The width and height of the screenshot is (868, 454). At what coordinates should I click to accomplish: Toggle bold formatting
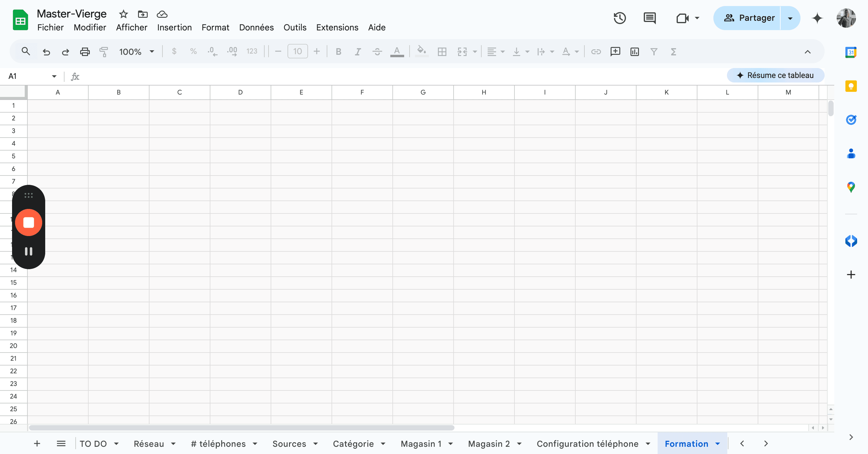click(339, 51)
